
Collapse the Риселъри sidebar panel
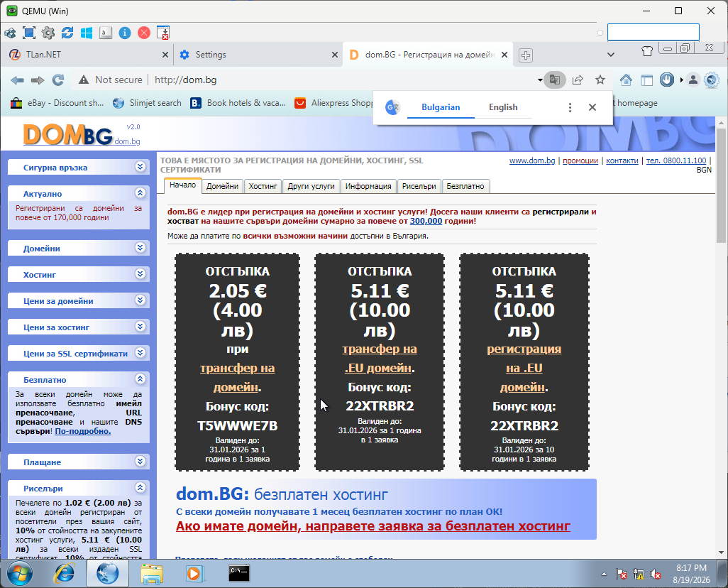tap(140, 487)
